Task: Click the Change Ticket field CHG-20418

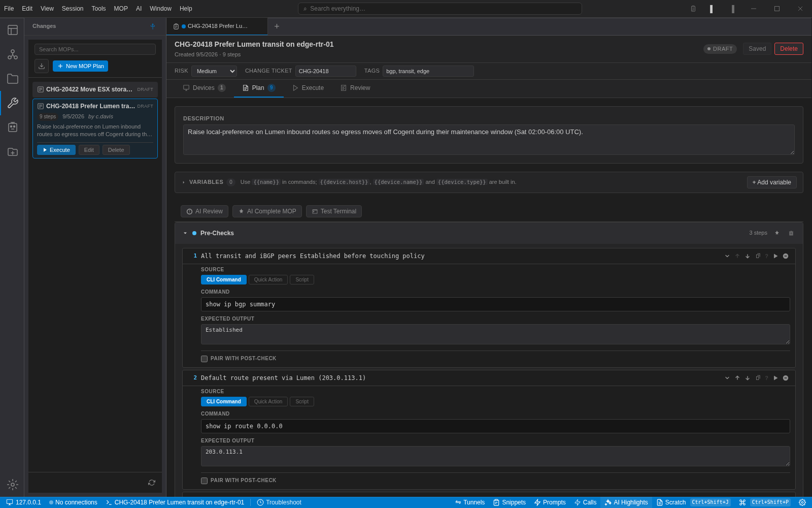Action: [x=326, y=71]
